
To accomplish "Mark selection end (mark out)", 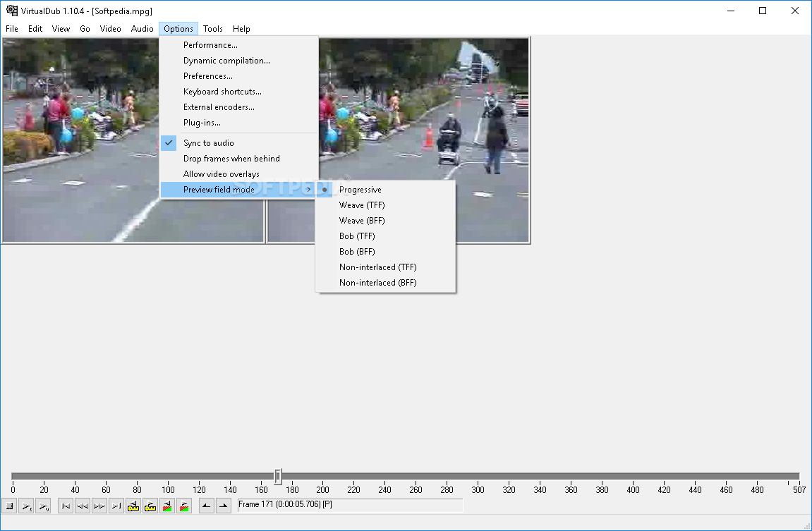I will [223, 506].
